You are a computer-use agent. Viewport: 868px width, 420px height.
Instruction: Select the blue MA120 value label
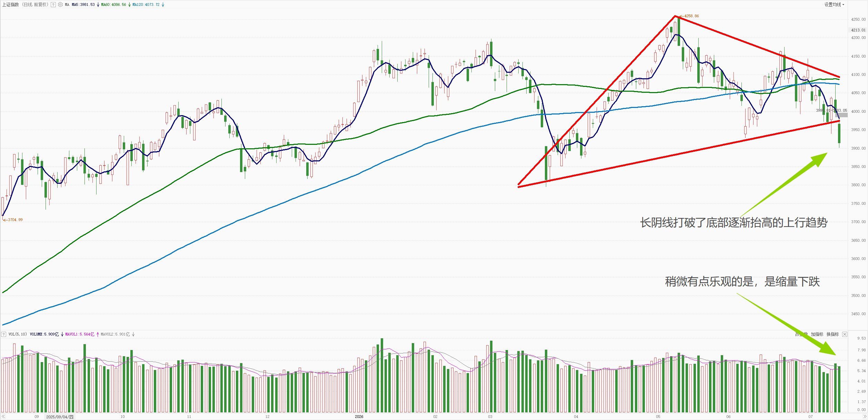tap(146, 5)
